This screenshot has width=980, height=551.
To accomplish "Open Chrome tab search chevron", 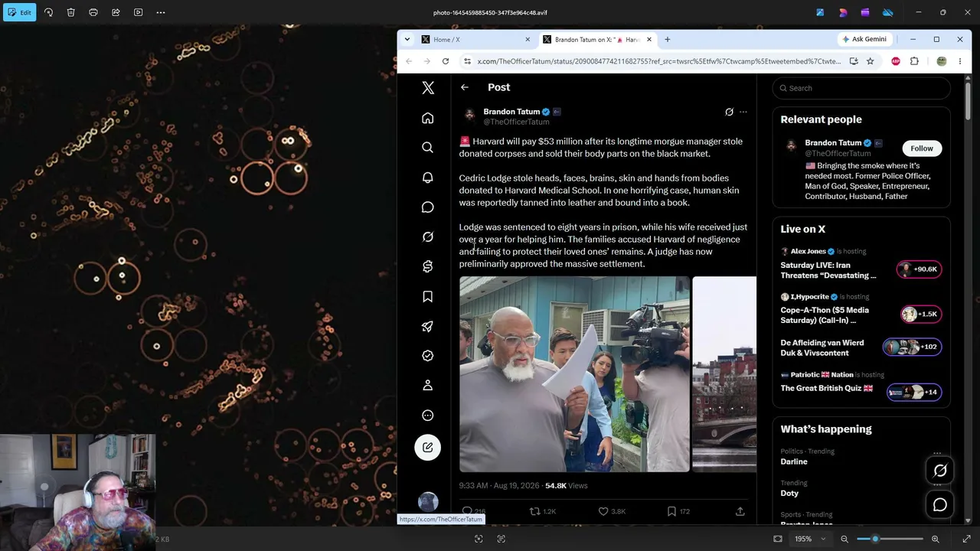I will 407,39.
